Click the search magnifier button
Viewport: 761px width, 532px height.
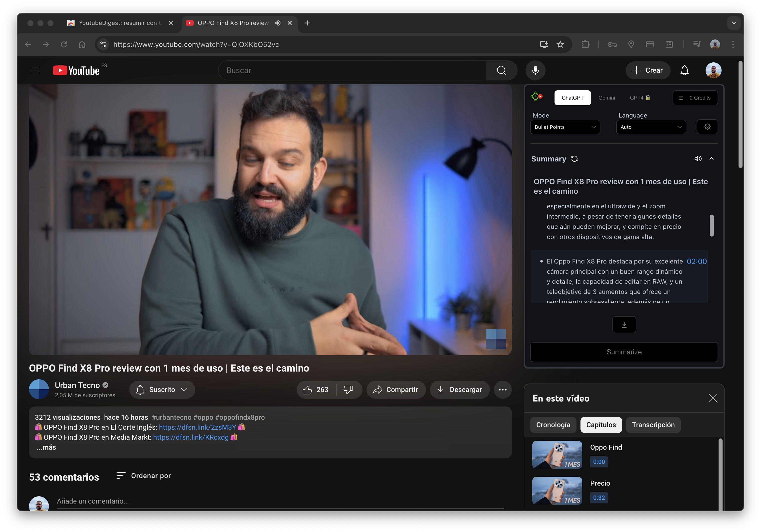pos(501,70)
